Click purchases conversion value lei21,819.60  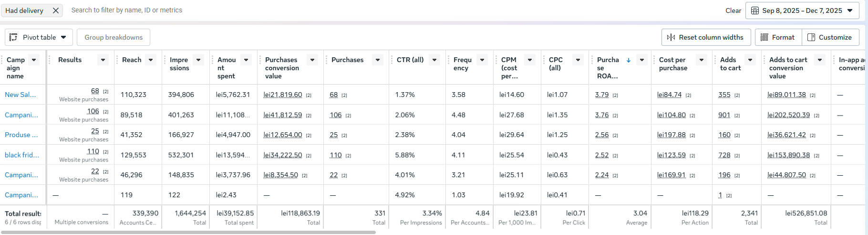pos(282,95)
